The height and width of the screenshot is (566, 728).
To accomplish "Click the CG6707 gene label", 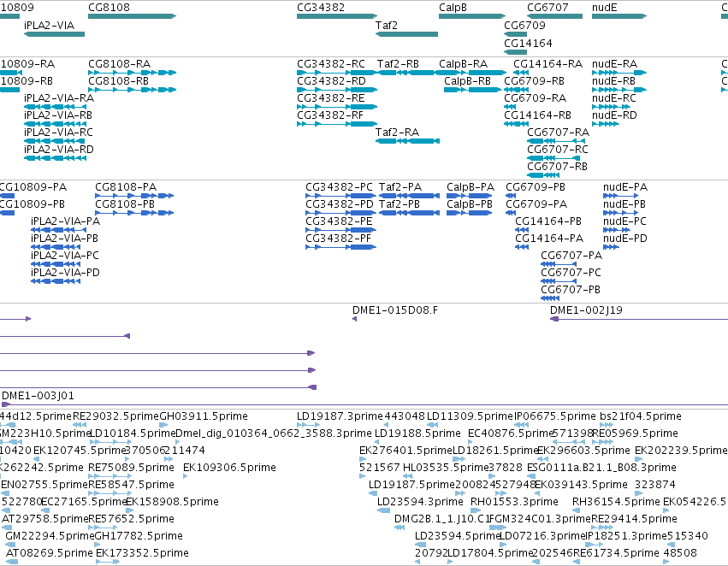I will [547, 8].
